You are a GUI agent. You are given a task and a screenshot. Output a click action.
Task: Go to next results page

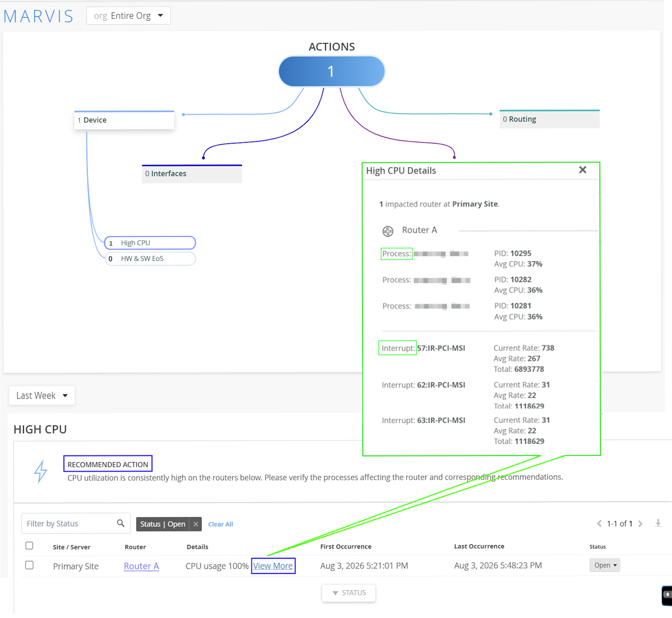click(x=641, y=524)
